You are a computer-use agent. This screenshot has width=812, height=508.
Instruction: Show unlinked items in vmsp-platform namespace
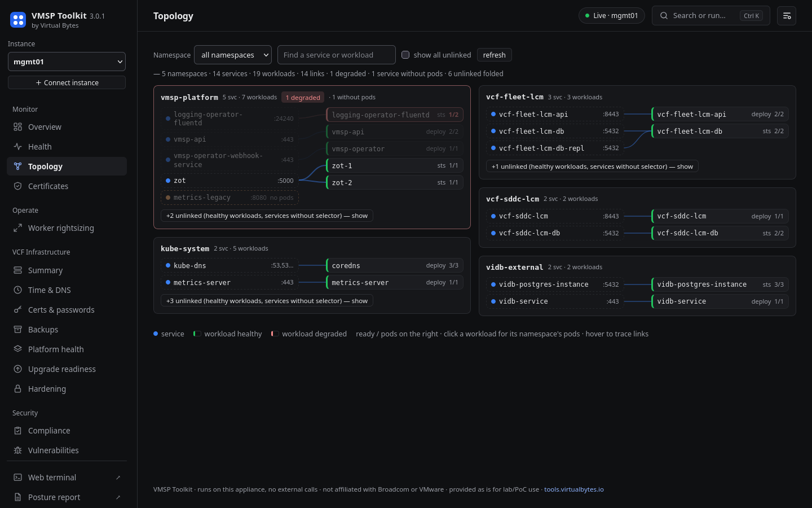(267, 216)
